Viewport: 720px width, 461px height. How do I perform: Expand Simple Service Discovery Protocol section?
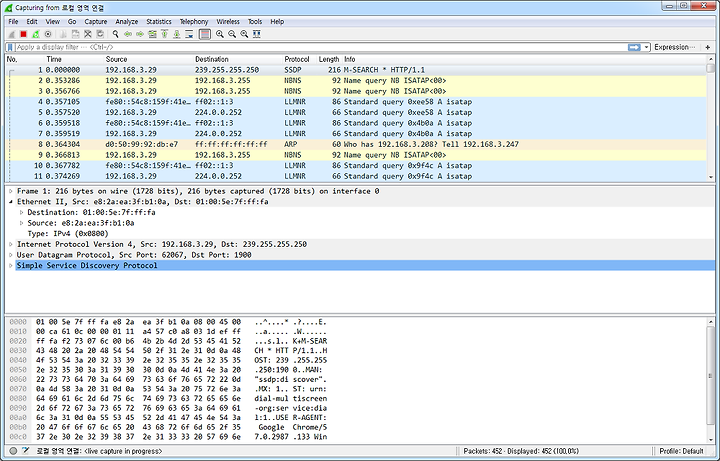(x=11, y=265)
